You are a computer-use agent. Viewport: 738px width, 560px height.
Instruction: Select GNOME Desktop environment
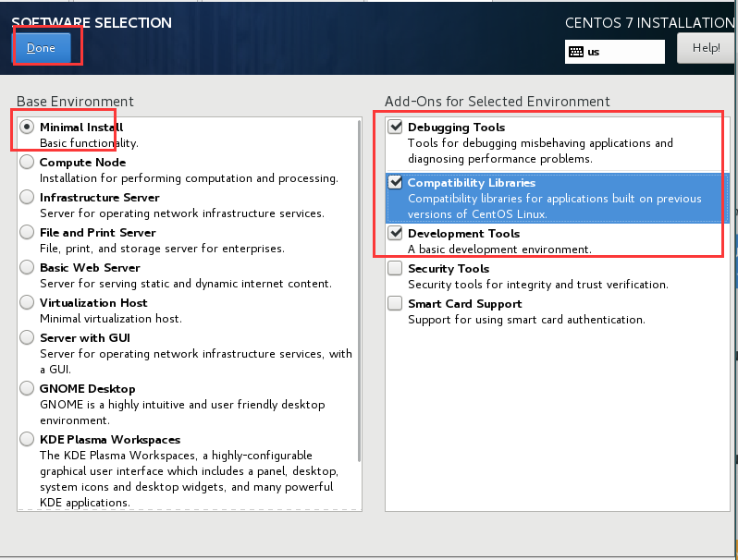pos(27,389)
